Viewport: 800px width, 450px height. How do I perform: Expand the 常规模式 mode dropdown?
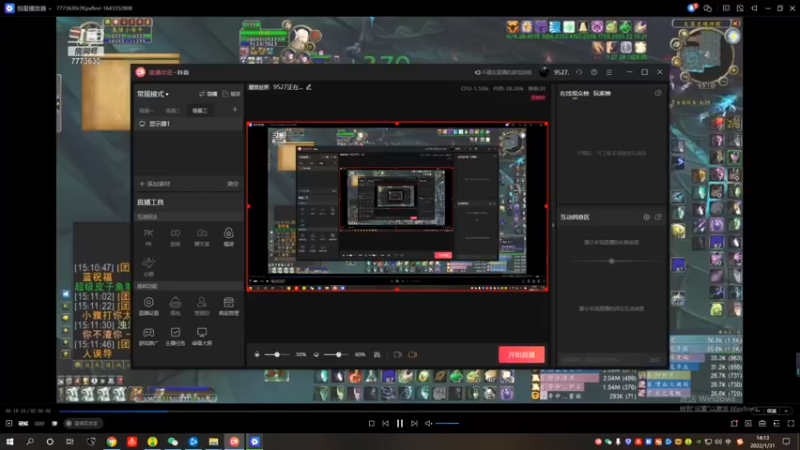[x=153, y=94]
